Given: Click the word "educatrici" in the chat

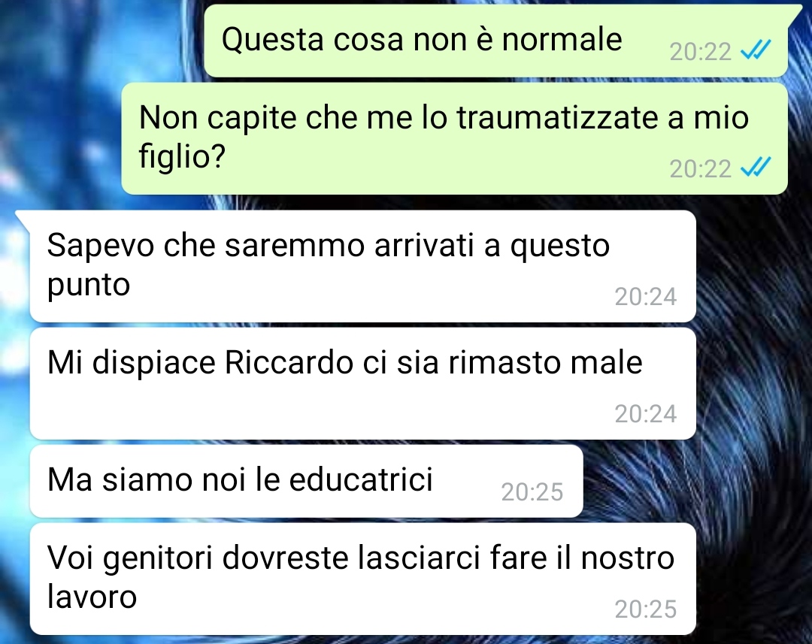Looking at the screenshot, I should [360, 479].
